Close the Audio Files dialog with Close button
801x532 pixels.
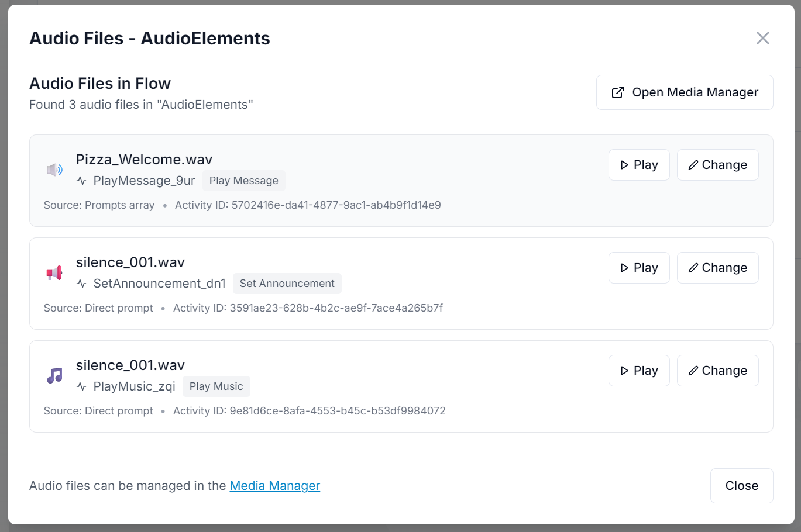(741, 485)
